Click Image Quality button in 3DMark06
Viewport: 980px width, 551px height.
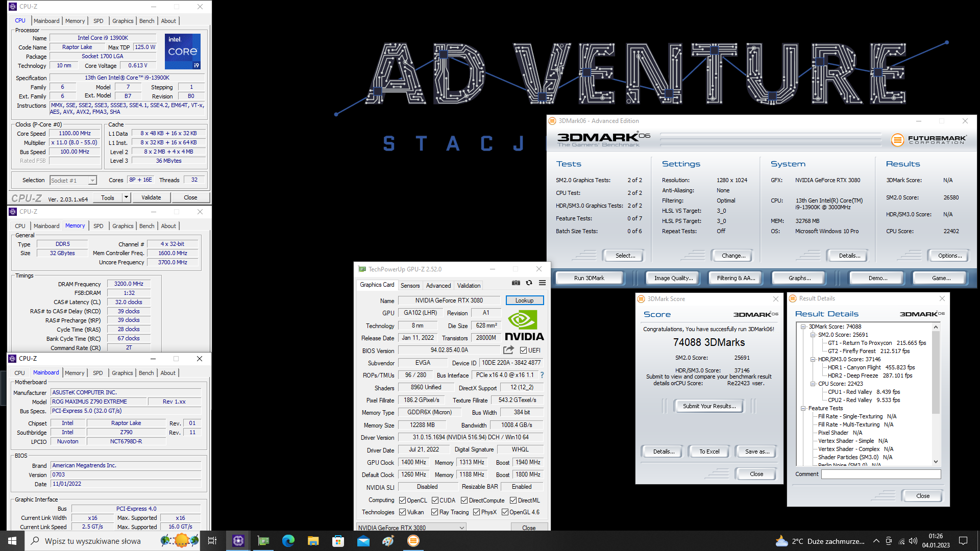[673, 278]
